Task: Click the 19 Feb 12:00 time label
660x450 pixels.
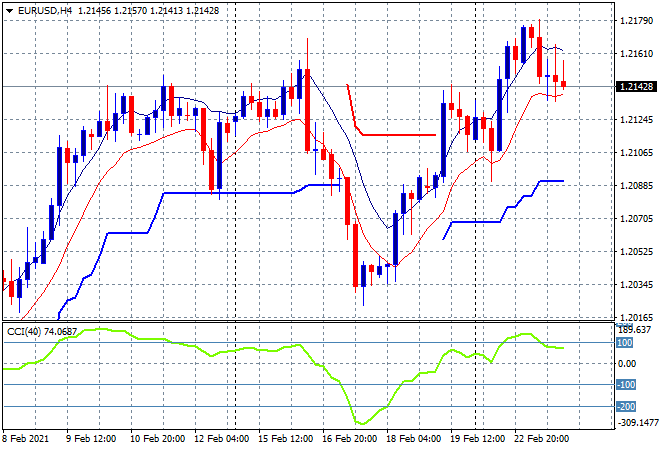Action: point(477,439)
